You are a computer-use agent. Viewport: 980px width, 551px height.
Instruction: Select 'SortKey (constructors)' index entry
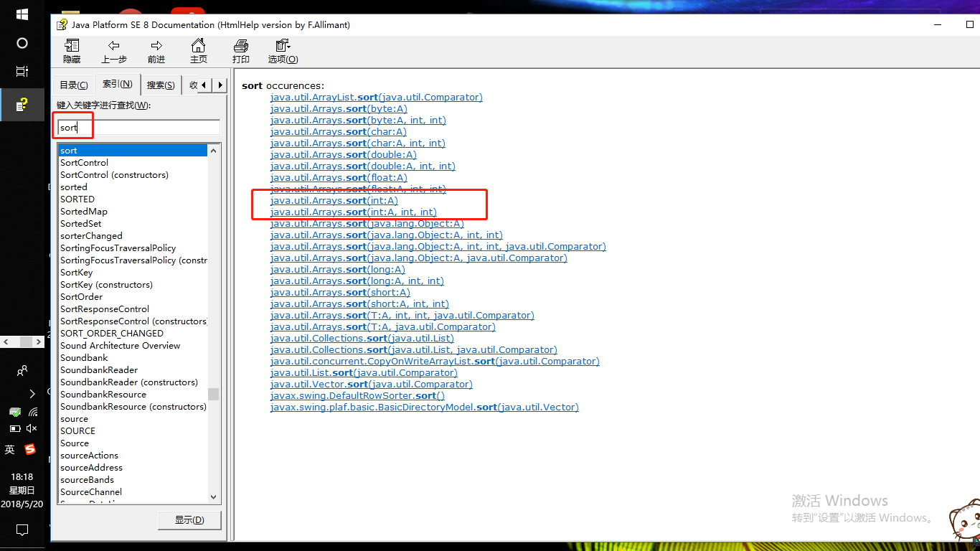[x=106, y=285]
